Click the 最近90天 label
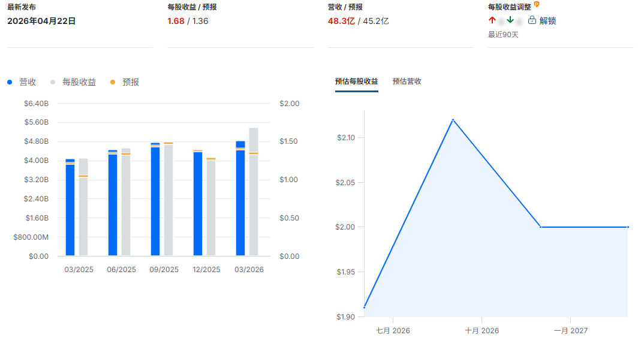The image size is (644, 341). click(x=503, y=35)
